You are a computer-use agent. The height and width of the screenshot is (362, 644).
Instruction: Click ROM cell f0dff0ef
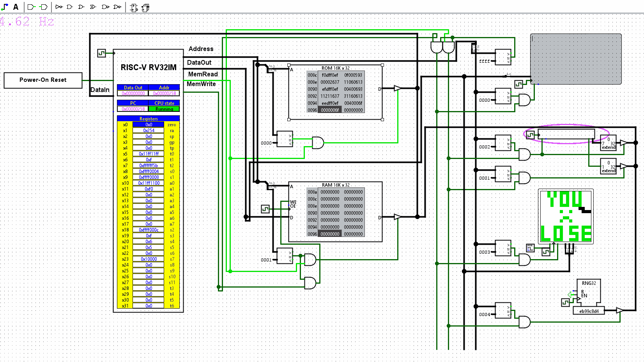pos(330,75)
